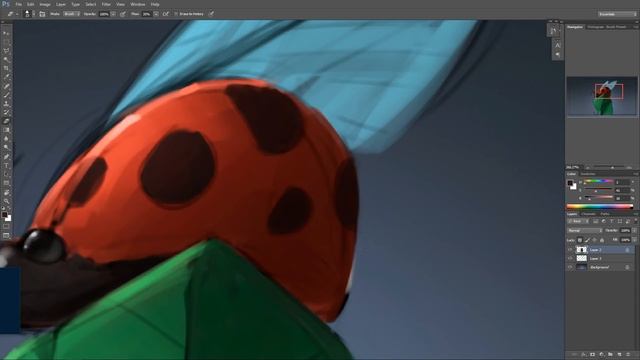
Task: Open the Filter menu
Action: pyautogui.click(x=106, y=4)
